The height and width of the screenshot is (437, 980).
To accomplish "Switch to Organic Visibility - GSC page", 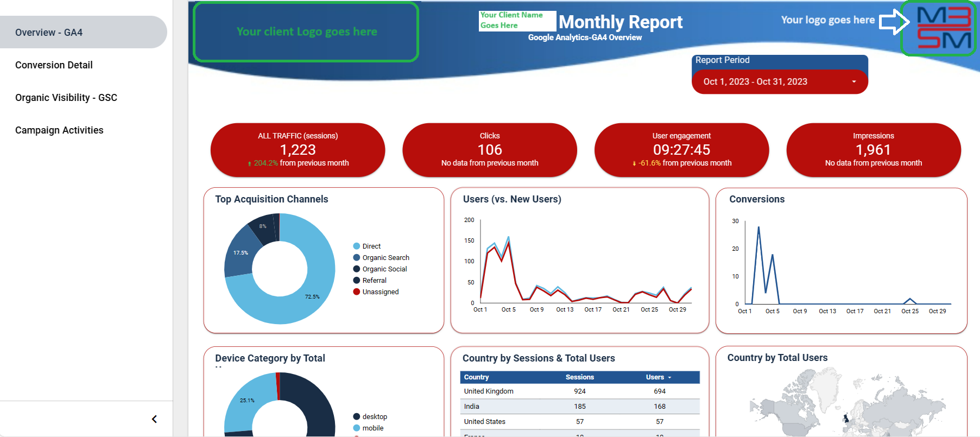I will click(66, 98).
